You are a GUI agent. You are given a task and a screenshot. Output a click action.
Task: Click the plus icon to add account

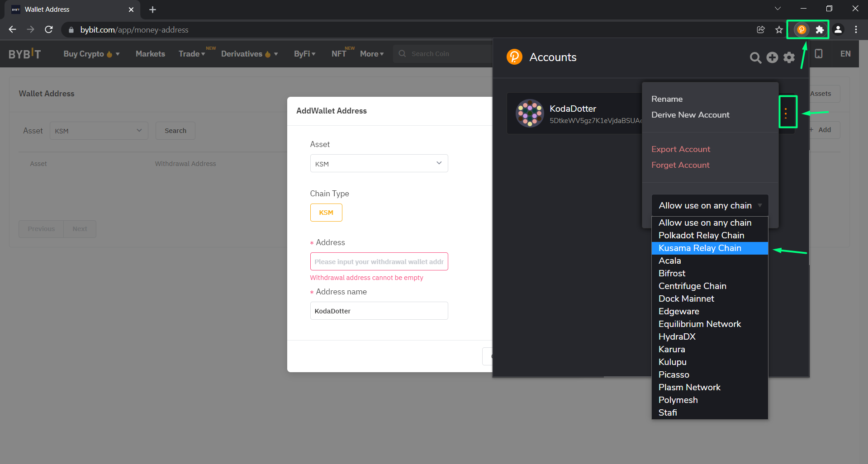pos(772,57)
